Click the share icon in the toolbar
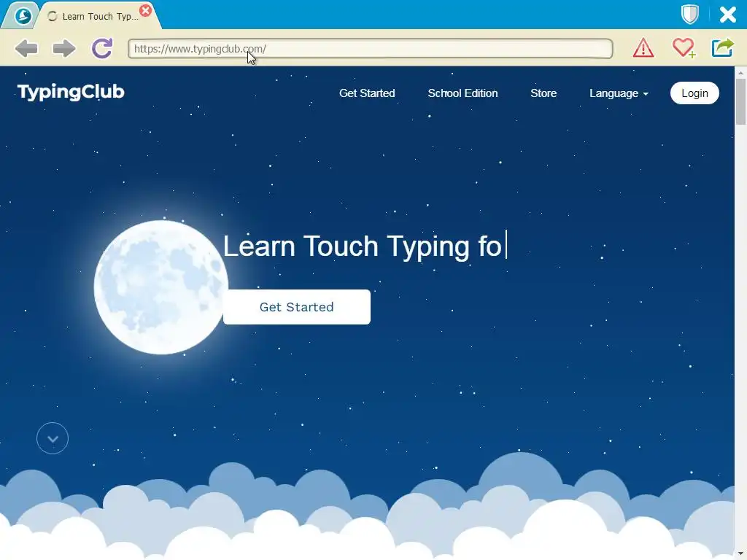Image resolution: width=747 pixels, height=560 pixels. point(722,48)
